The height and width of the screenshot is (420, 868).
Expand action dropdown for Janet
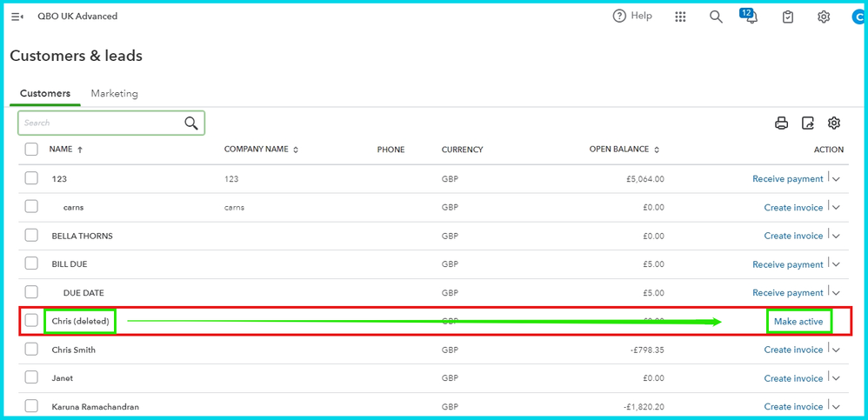point(837,378)
